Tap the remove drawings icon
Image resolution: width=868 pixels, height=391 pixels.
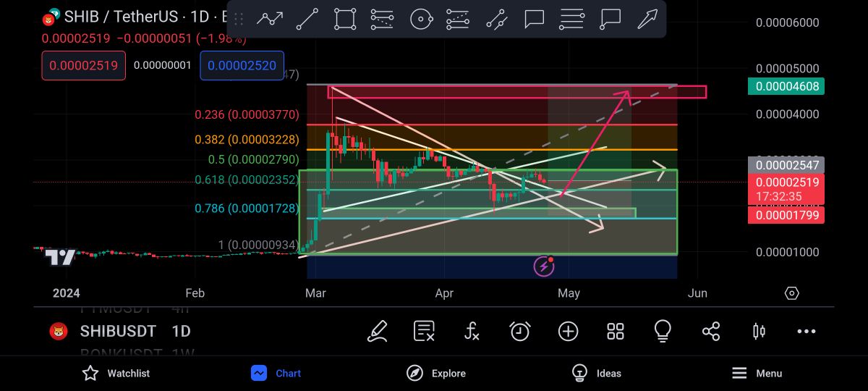point(424,332)
